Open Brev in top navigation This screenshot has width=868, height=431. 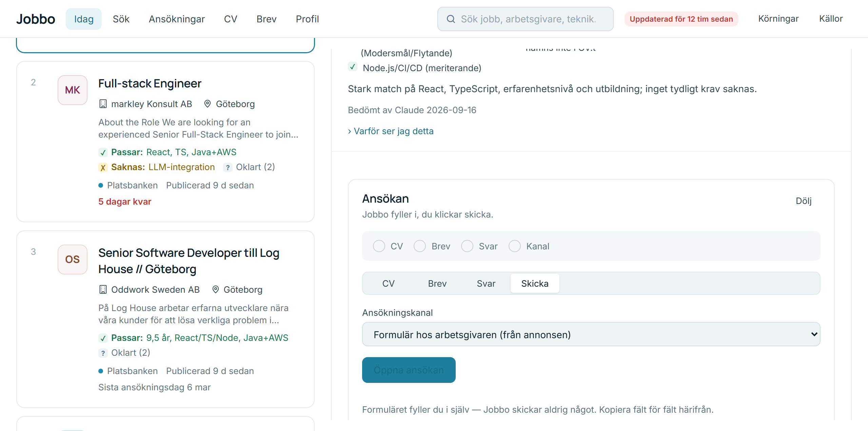pos(267,19)
